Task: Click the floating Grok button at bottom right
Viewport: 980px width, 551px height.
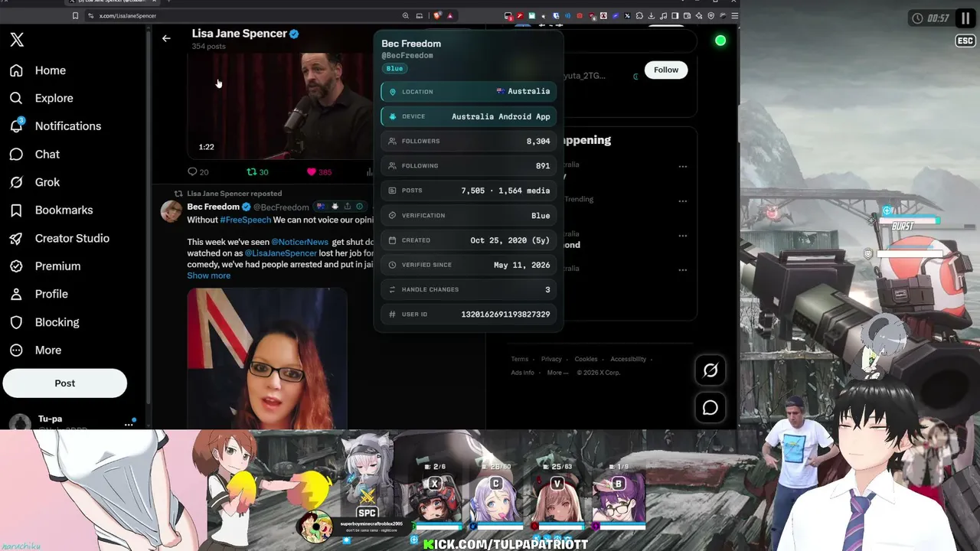Action: [710, 370]
